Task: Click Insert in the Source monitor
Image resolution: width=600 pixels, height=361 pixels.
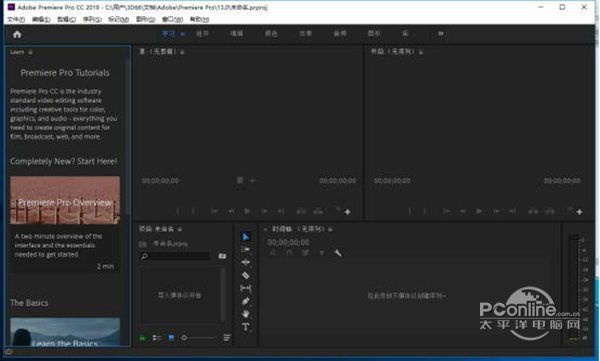Action: click(302, 211)
